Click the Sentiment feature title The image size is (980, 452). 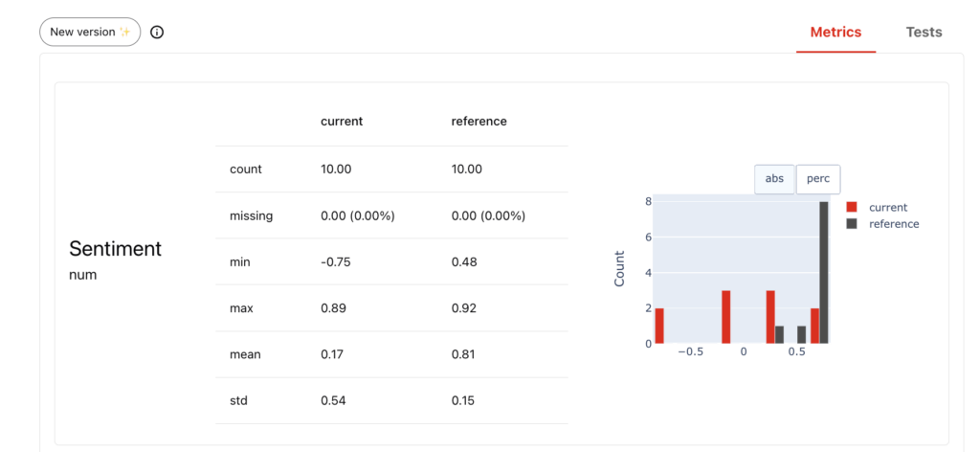pos(115,249)
